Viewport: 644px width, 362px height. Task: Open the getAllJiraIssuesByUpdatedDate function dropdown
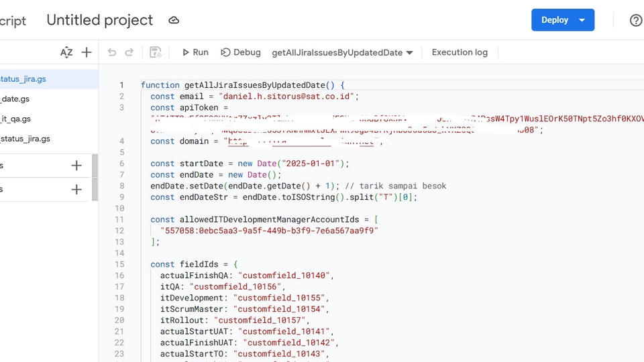point(342,52)
